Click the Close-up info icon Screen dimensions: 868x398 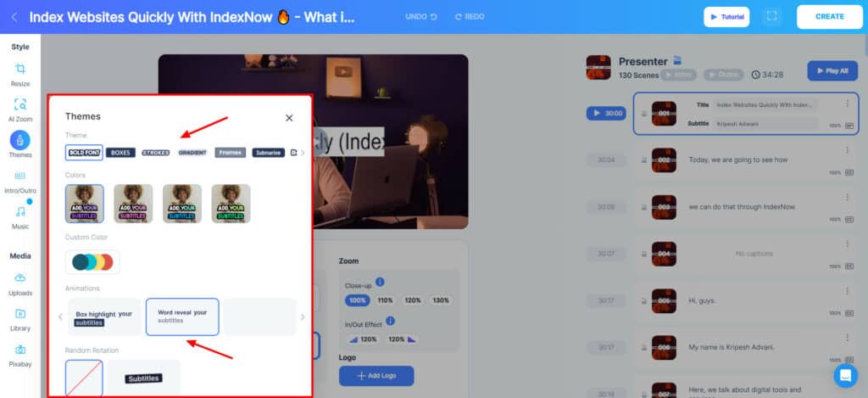(380, 282)
